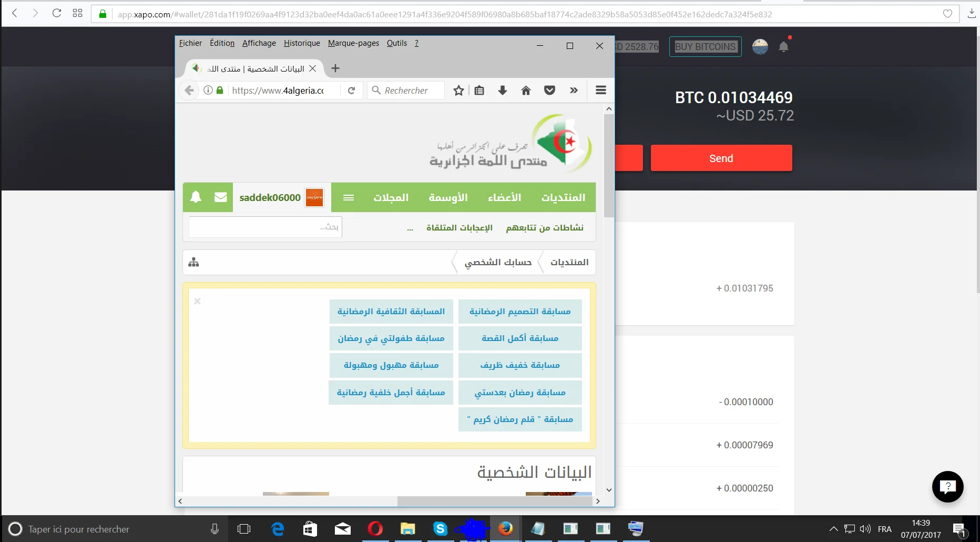This screenshot has height=542, width=980.
Task: Click the speaker icon in the system tray
Action: 865,529
